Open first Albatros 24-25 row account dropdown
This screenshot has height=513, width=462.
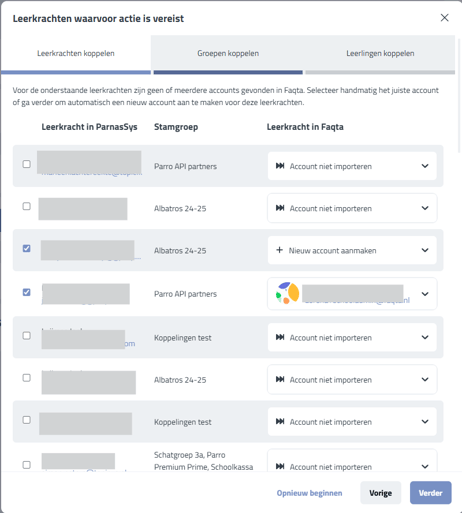pyautogui.click(x=352, y=208)
